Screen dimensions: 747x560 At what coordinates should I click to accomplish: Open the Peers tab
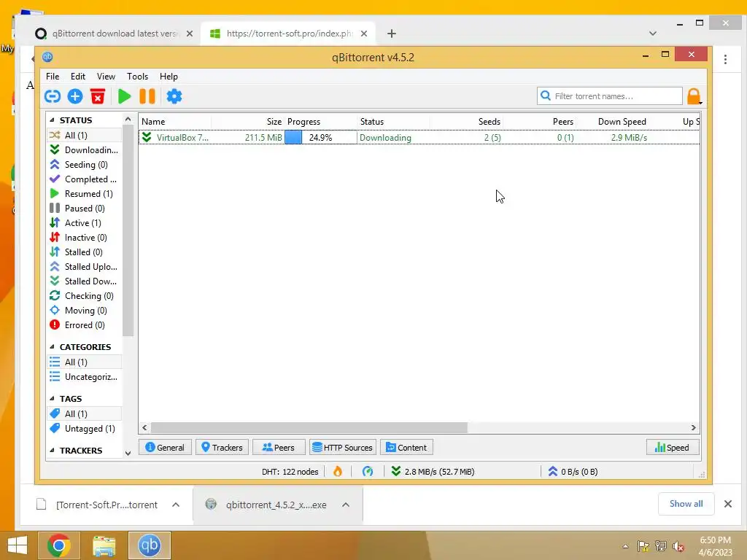(279, 448)
